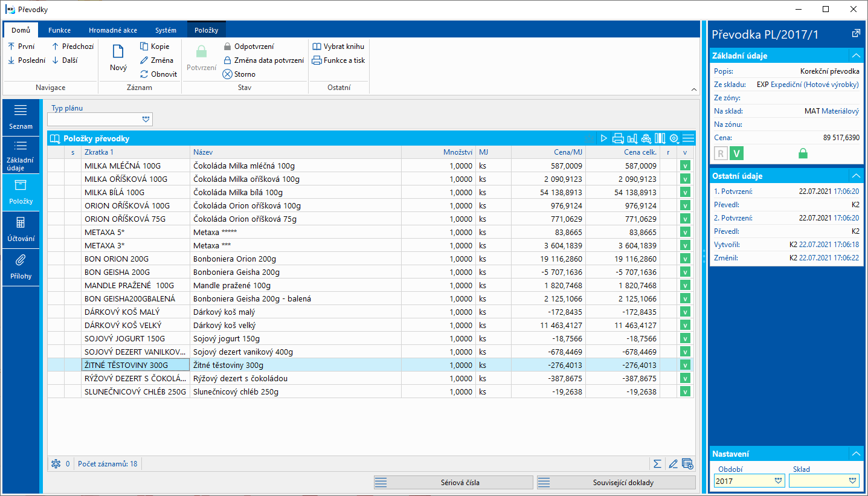Viewport: 868px width, 496px height.
Task: Collapse the Ostatní údaje panel
Action: (x=855, y=176)
